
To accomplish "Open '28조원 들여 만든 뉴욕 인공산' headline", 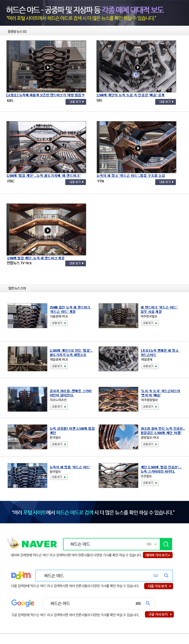I will pyautogui.click(x=163, y=431).
